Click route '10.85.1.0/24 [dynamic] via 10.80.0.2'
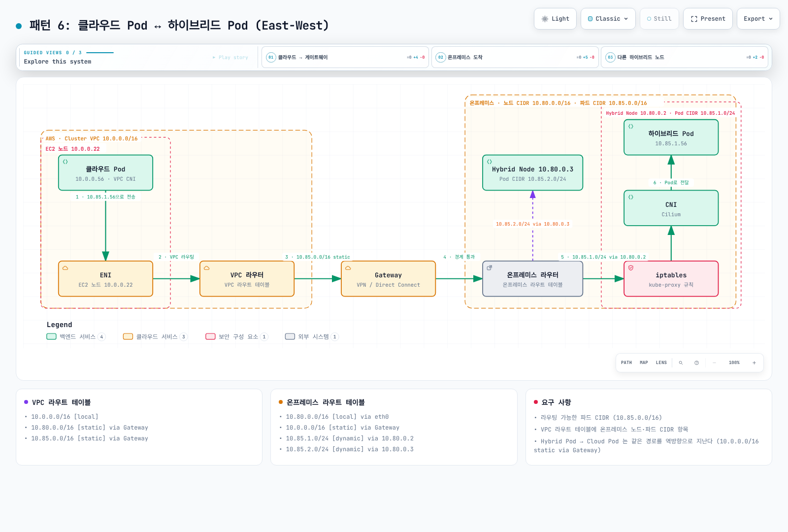Screen dimensions: 788x532 tap(350, 438)
